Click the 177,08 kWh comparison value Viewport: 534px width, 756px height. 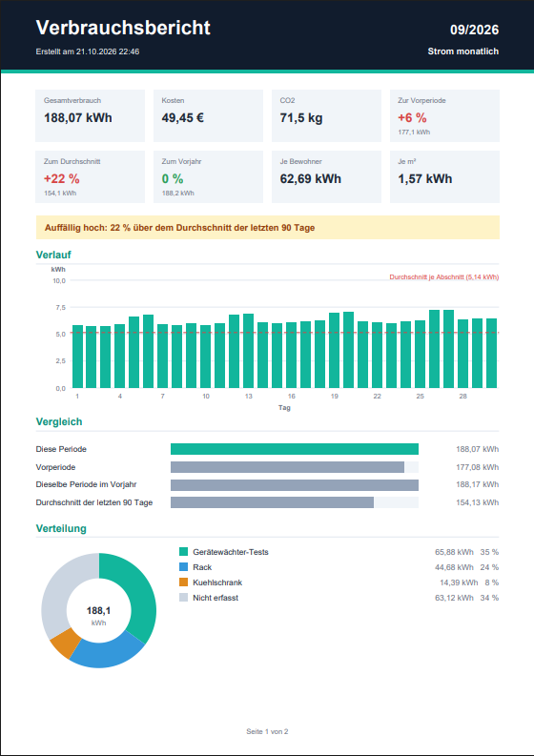point(477,467)
